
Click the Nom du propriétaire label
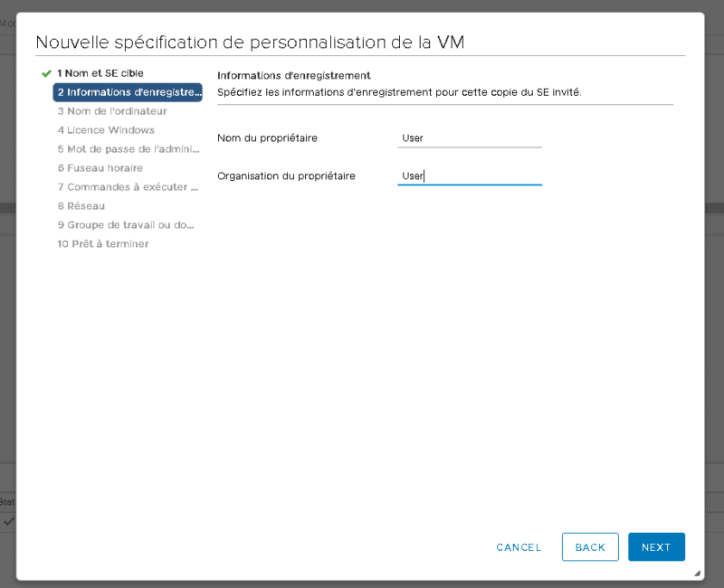(267, 138)
